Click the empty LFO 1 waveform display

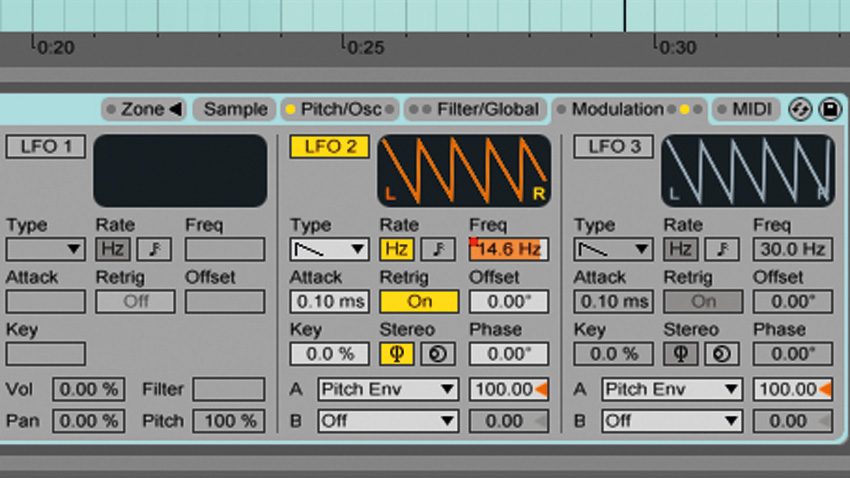click(x=181, y=171)
